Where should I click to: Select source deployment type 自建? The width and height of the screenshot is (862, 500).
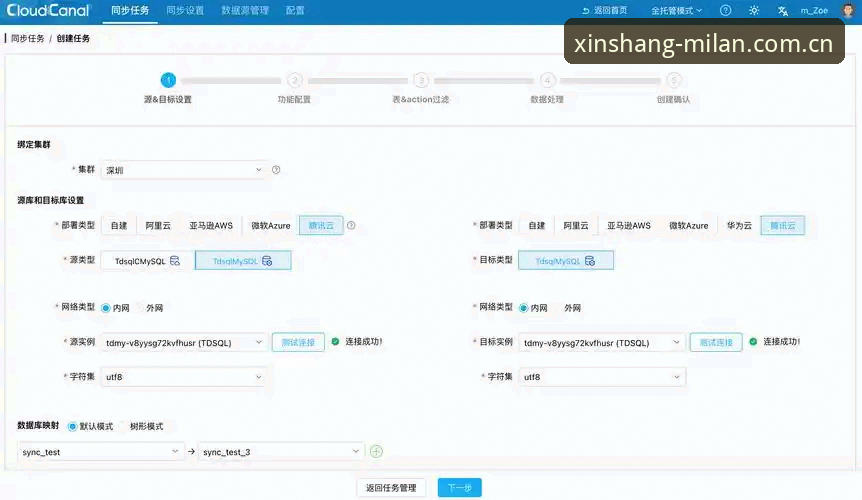(x=119, y=225)
